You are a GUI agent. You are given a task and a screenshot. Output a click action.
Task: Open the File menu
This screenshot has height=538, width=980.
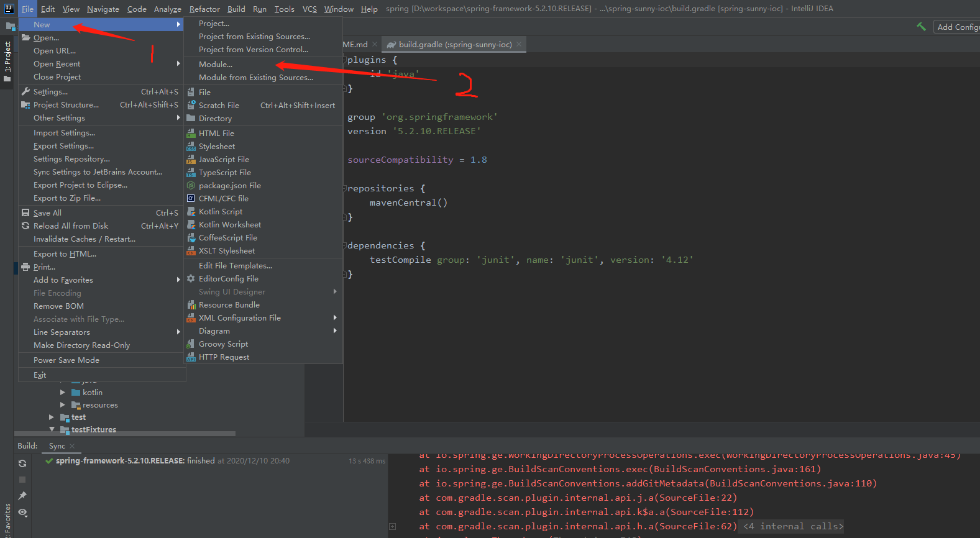[x=27, y=9]
